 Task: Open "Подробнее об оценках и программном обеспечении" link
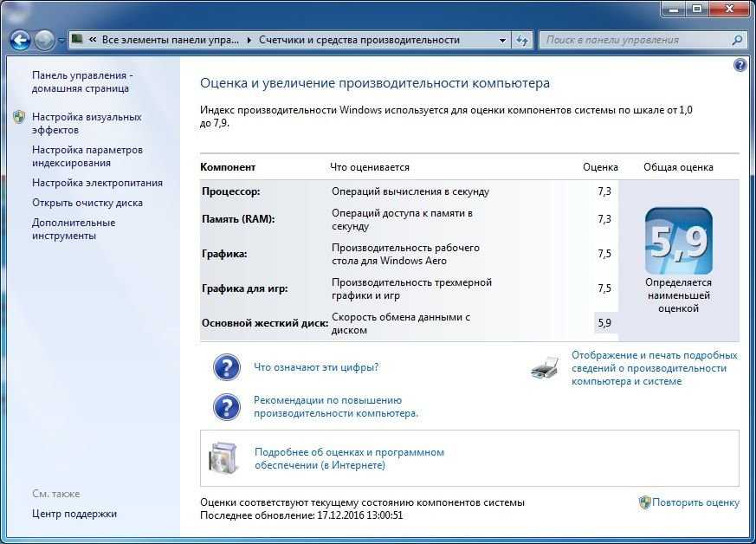[350, 458]
